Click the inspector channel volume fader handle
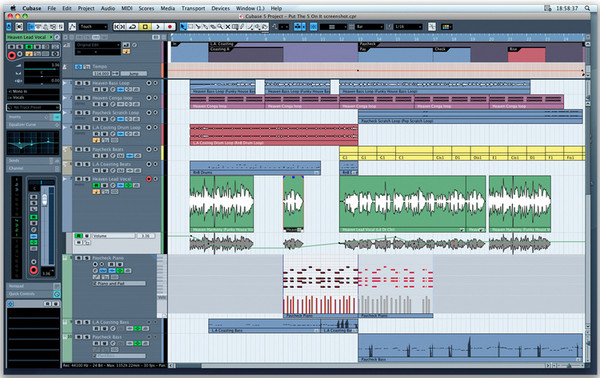The image size is (600, 378). click(x=44, y=199)
